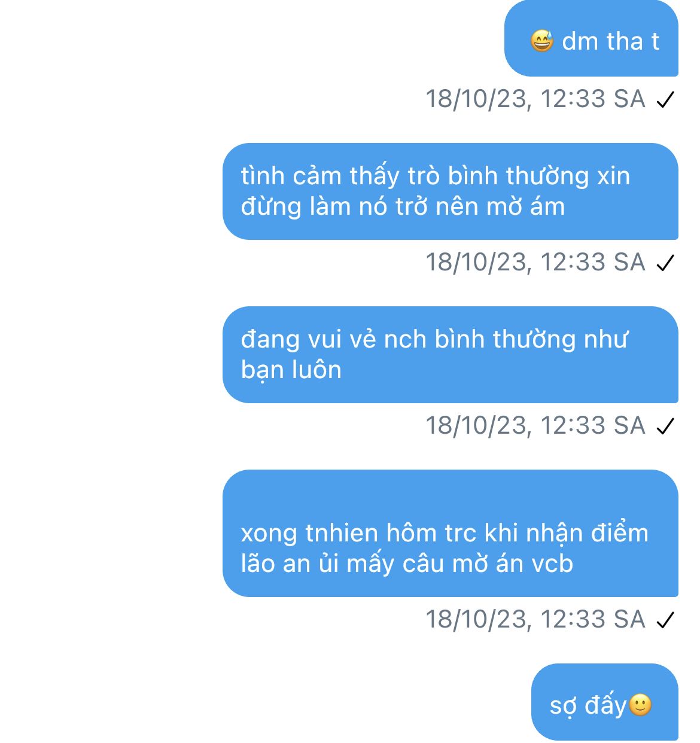Click the first 18/10/23, 12:33 SA timestamp
This screenshot has height=743, width=700.
tap(535, 99)
